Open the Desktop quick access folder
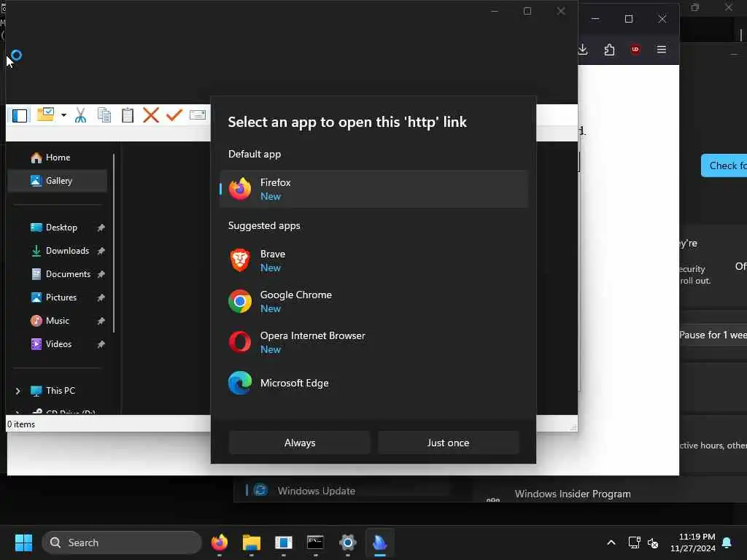This screenshot has height=560, width=747. (x=57, y=227)
